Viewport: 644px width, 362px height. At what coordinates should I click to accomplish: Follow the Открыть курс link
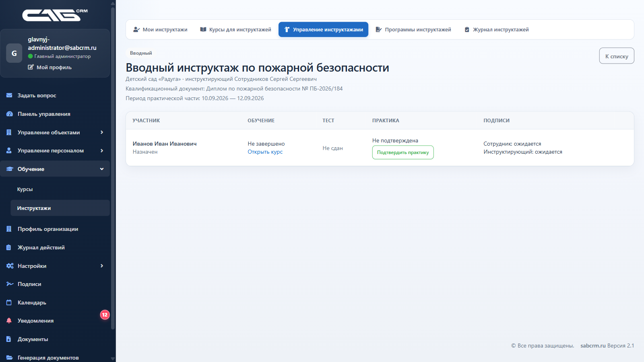point(265,152)
